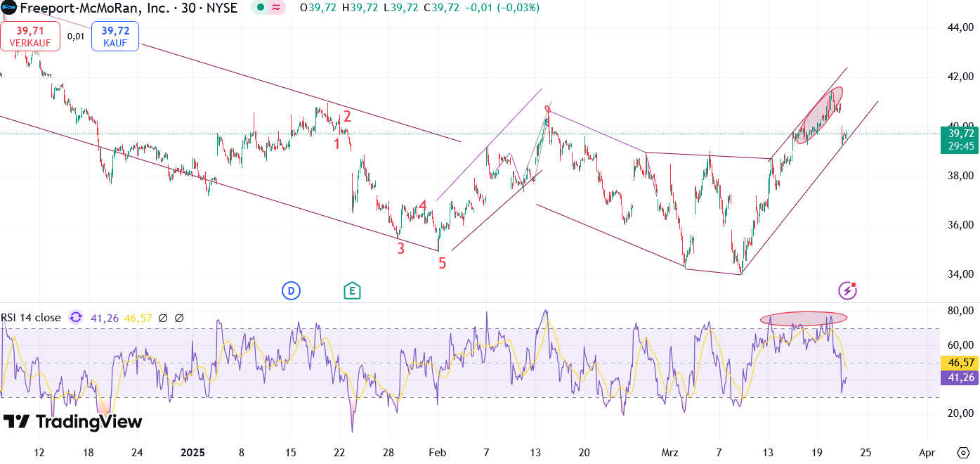Click the 18 date label on time axis
The image size is (980, 464).
click(x=88, y=452)
